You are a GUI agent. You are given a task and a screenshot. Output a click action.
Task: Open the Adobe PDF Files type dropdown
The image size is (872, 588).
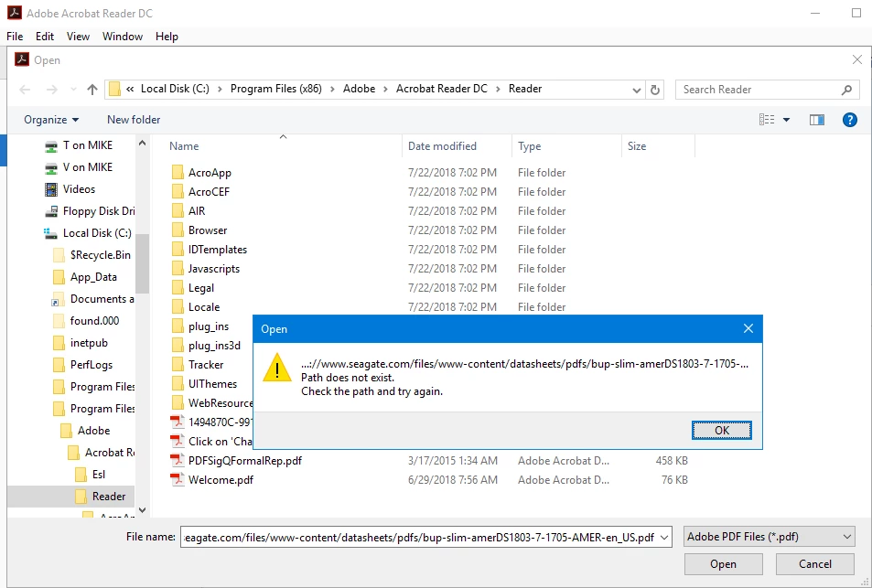[x=770, y=537]
